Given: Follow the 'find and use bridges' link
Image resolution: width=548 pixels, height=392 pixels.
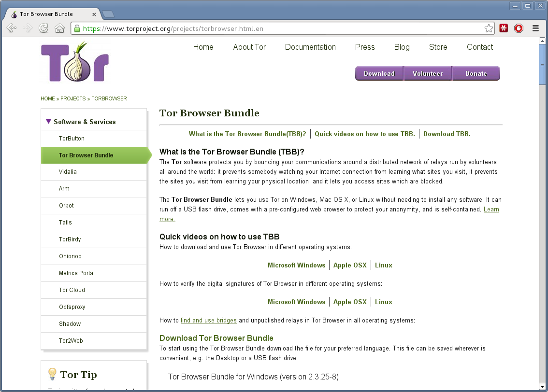Looking at the screenshot, I should 208,321.
